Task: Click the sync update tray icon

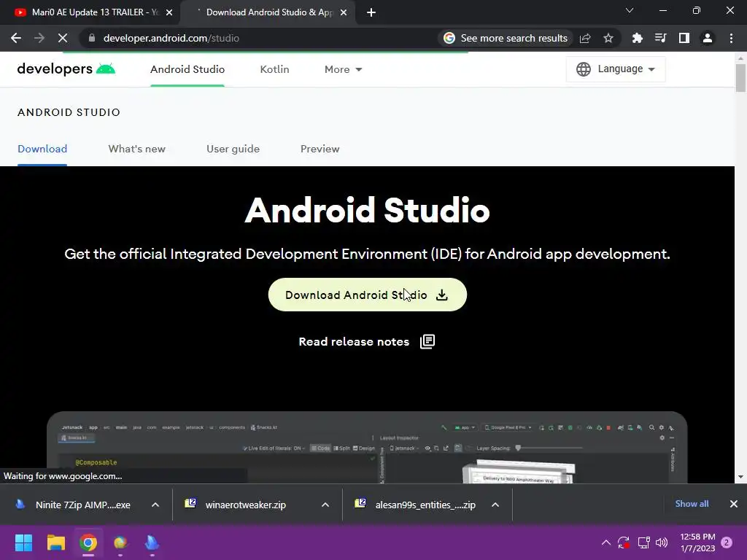Action: click(624, 542)
